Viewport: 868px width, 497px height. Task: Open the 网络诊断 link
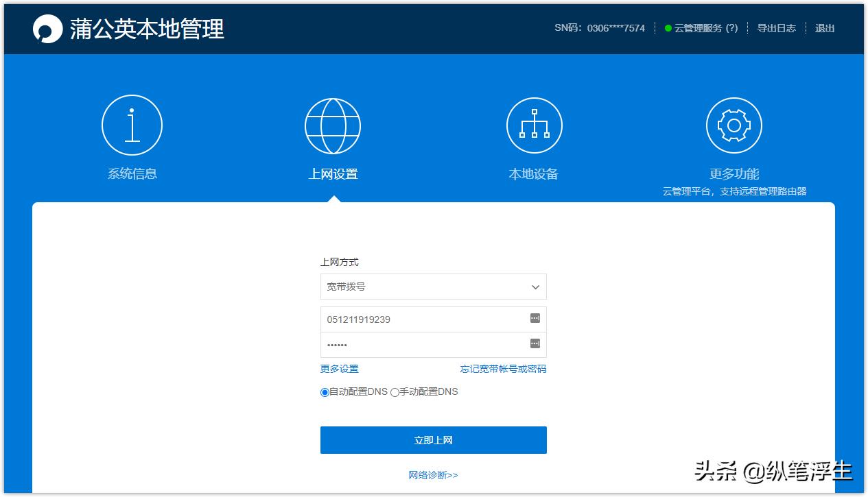click(433, 474)
